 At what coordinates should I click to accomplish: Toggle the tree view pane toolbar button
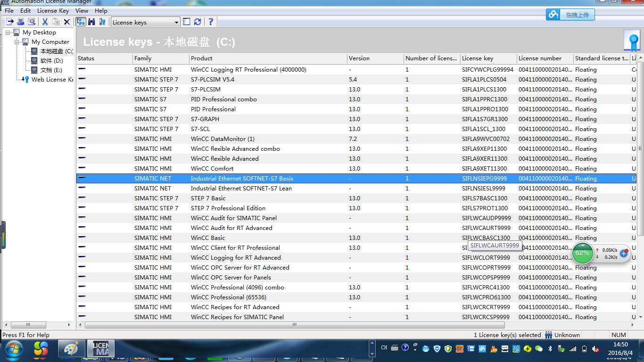(81, 22)
